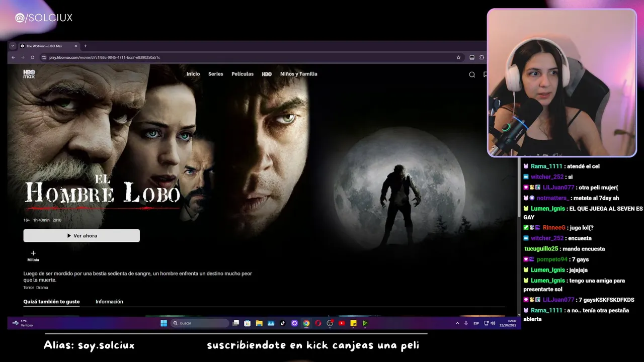Open the browser extensions puzzle icon
Screen dimensions: 644x362
point(481,57)
